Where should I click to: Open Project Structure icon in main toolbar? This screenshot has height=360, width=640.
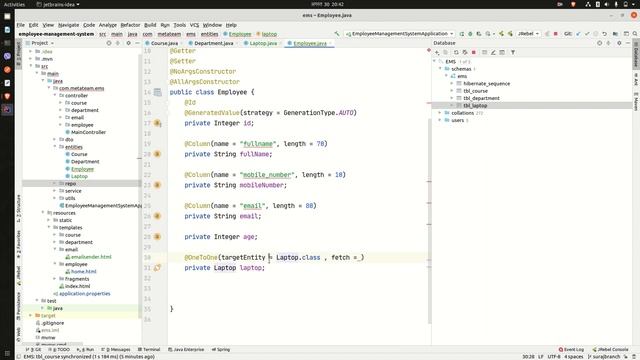tap(616, 34)
